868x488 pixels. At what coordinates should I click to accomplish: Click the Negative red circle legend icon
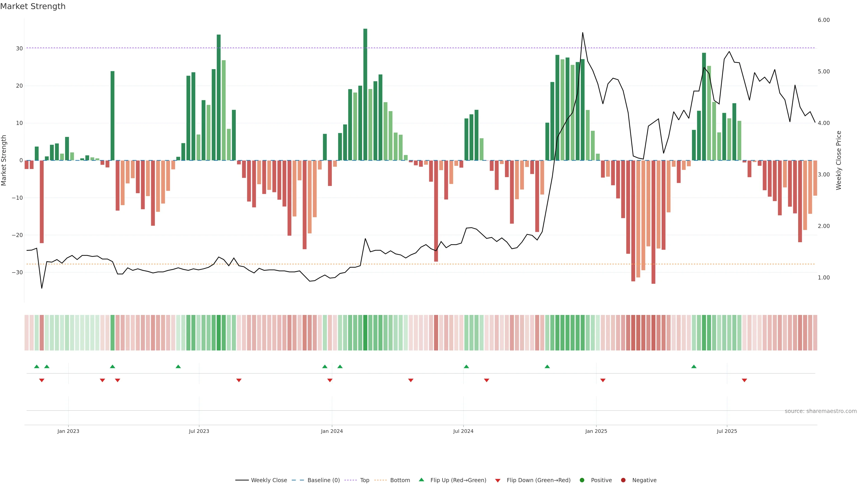pos(623,480)
